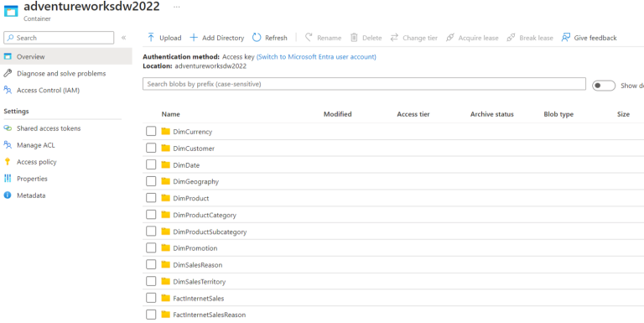Focus the sidebar Search box
The image size is (644, 323).
[x=59, y=38]
